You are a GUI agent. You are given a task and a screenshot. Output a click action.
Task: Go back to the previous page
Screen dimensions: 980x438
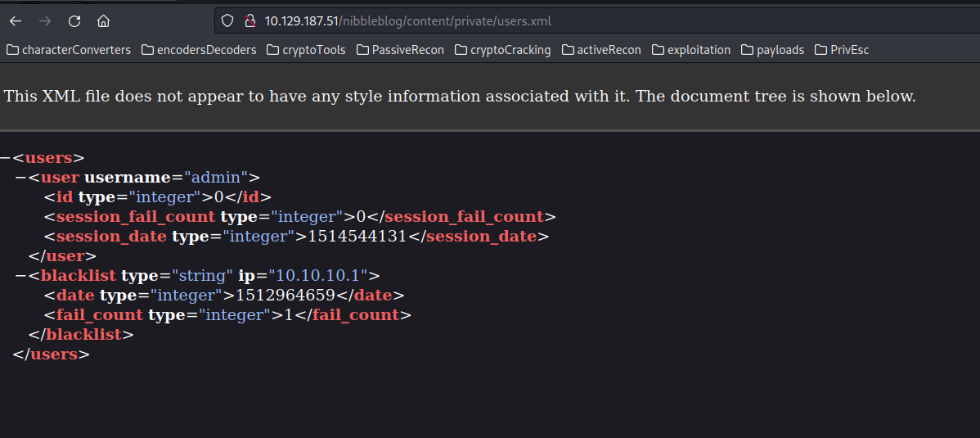(x=16, y=21)
